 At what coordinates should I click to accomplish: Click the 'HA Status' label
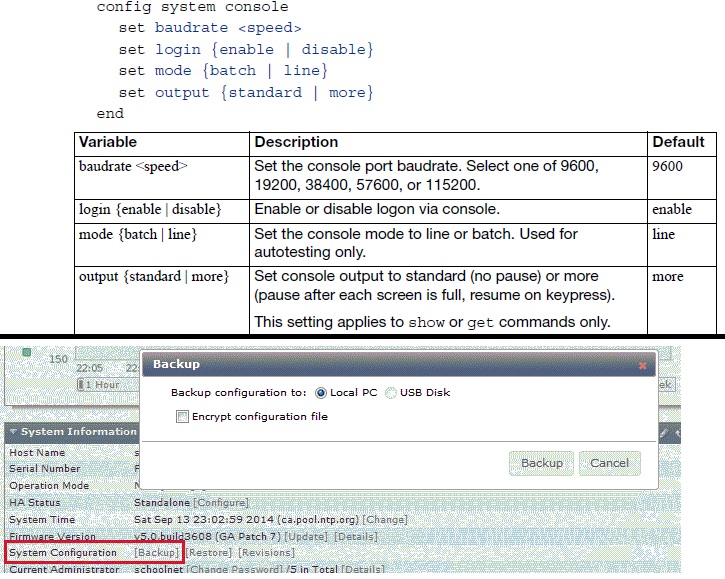(x=35, y=503)
